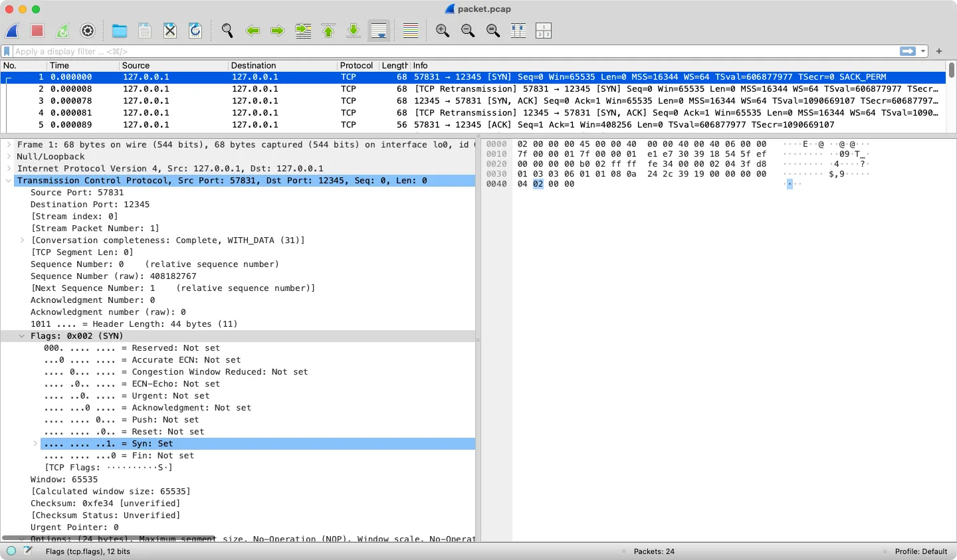Jump to the last packet

coord(354,31)
